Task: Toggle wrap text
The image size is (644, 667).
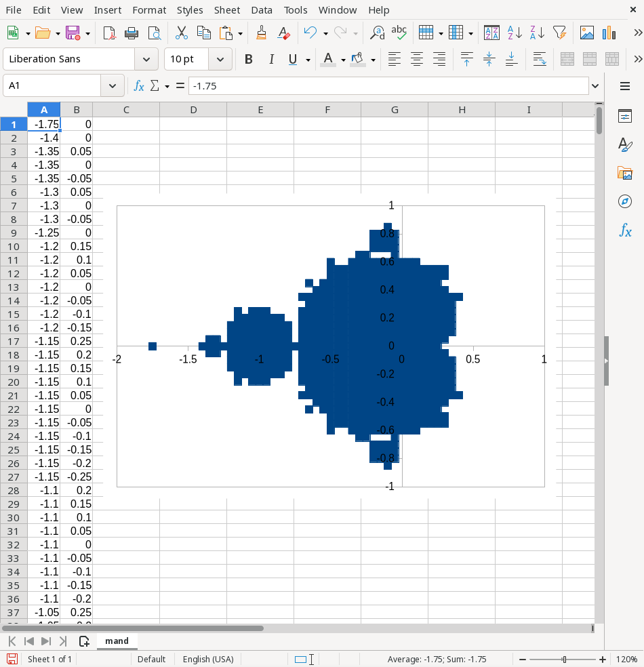Action: point(540,59)
